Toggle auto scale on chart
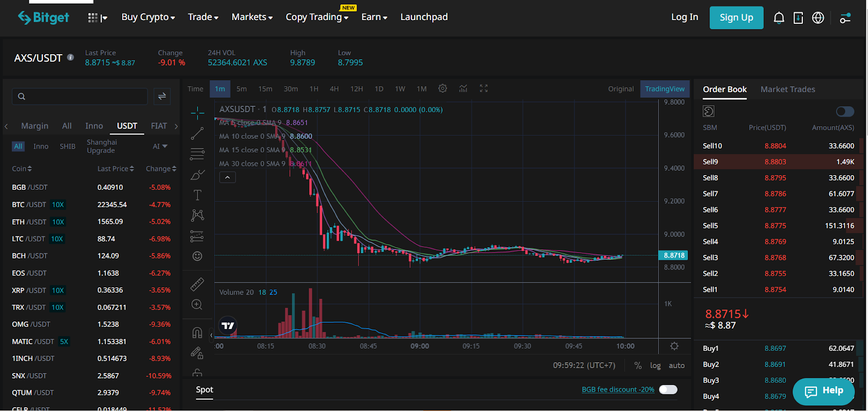 676,365
